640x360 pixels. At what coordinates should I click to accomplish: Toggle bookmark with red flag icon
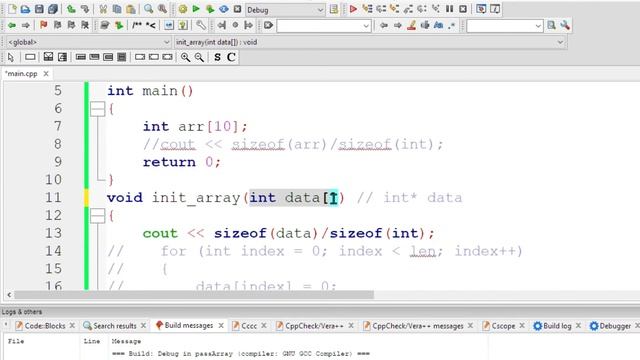point(44,25)
